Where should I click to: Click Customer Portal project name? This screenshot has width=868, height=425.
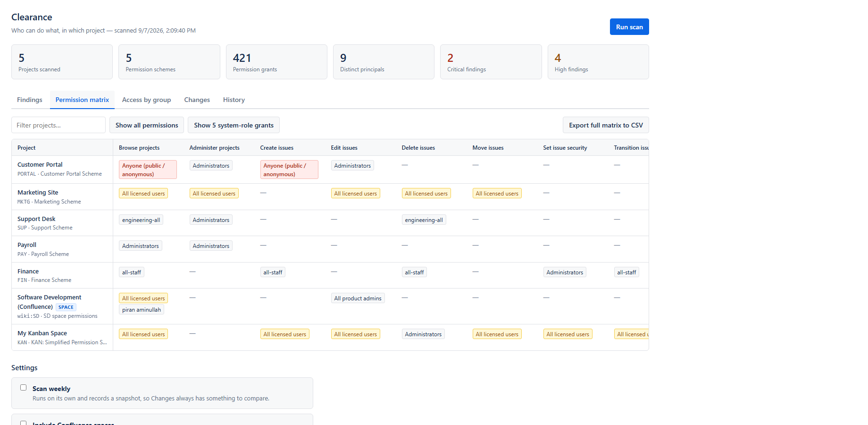click(40, 165)
